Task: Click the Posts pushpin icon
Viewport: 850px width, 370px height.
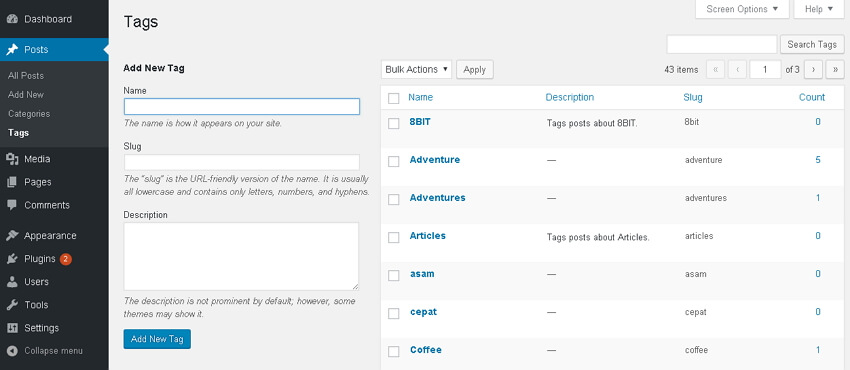Action: pos(12,50)
